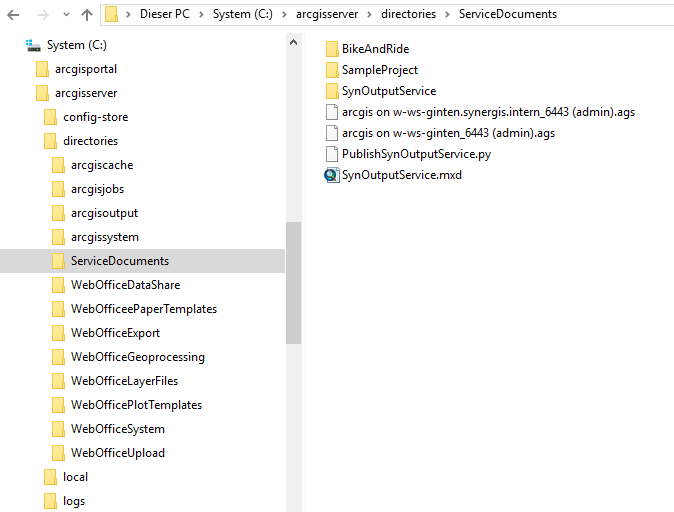Select BikeAndRide folder name in file list

375,49
